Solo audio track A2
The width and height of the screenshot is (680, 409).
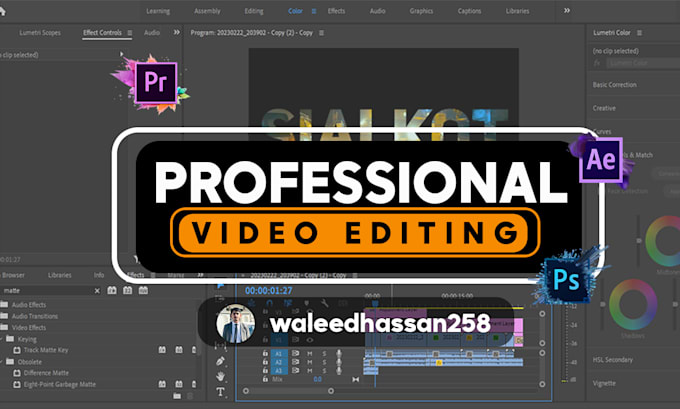(324, 362)
